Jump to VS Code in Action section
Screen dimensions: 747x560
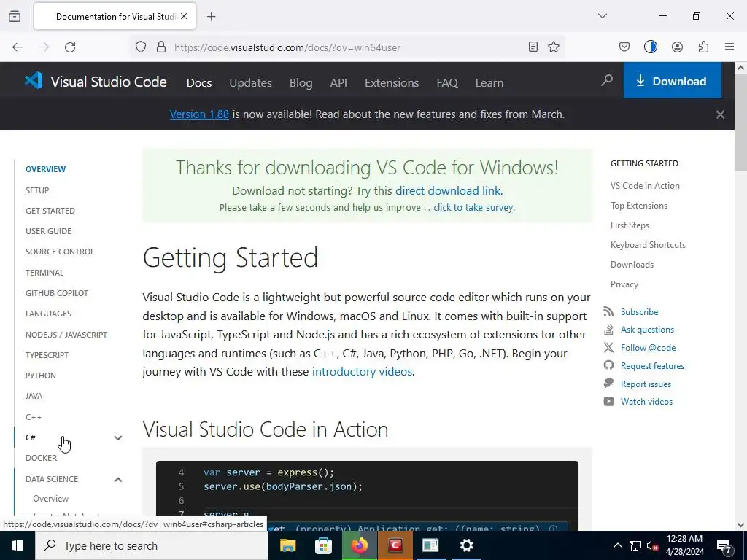click(x=645, y=186)
